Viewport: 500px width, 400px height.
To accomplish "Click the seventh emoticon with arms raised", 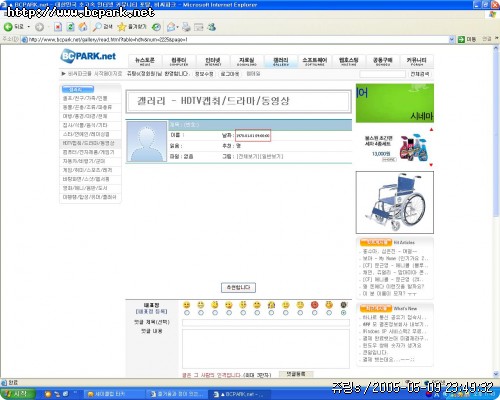I will 272,305.
